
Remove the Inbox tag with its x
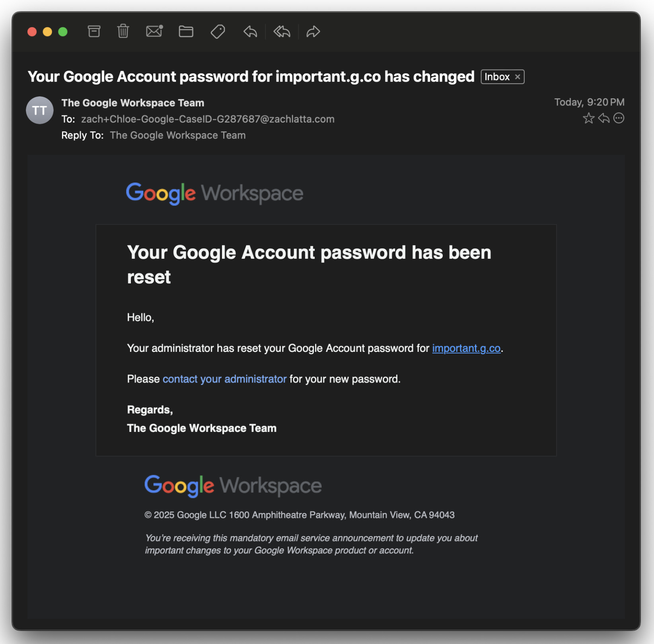pyautogui.click(x=518, y=76)
